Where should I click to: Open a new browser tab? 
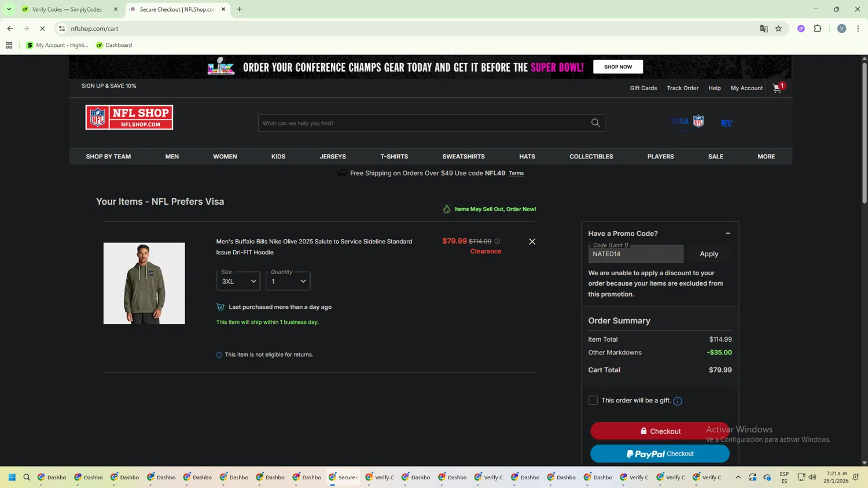pyautogui.click(x=240, y=9)
